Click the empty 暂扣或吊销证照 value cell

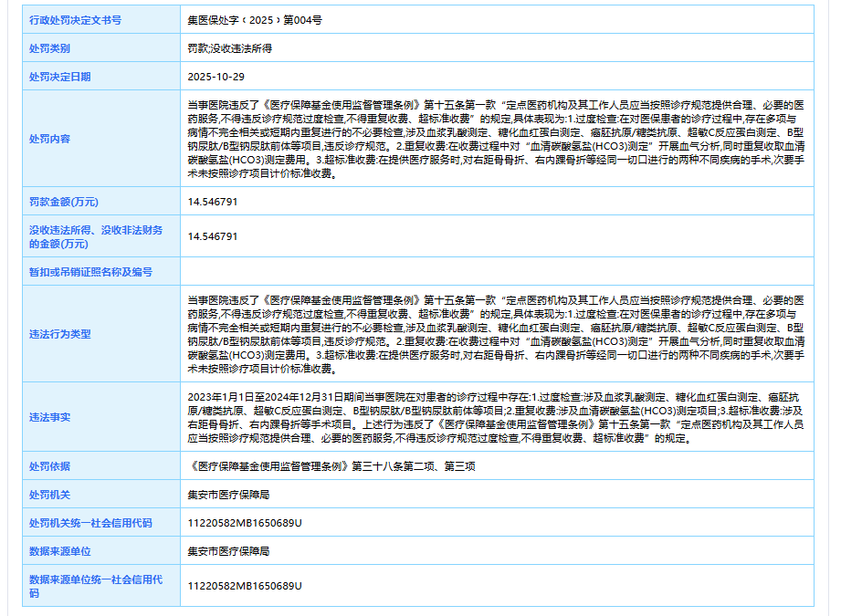pyautogui.click(x=496, y=272)
